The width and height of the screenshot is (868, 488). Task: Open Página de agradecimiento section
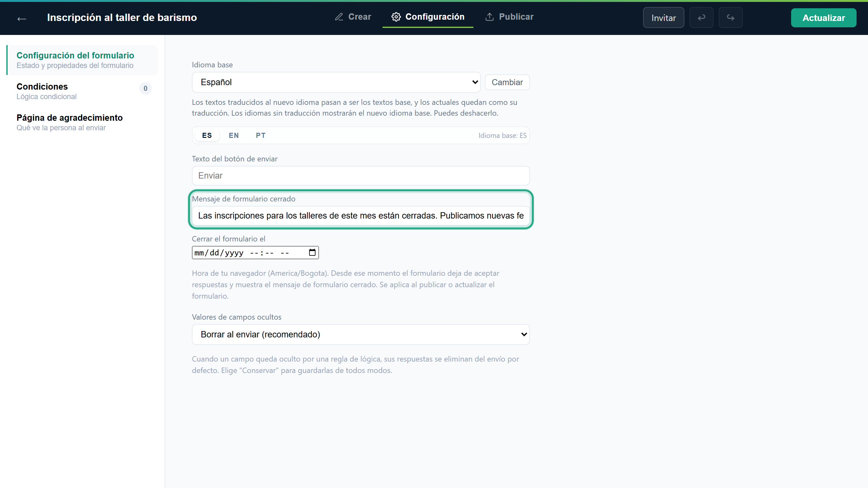click(x=83, y=122)
